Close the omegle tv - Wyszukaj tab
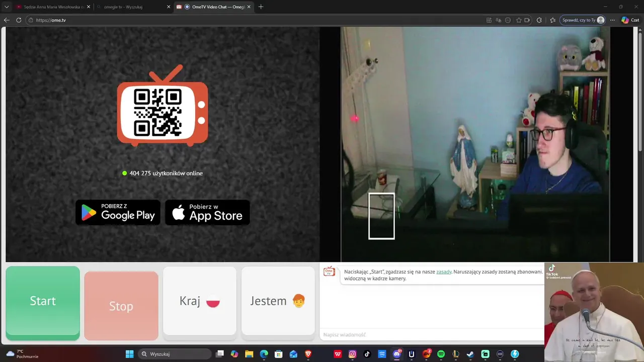Screen dimensions: 644x362 [x=169, y=7]
